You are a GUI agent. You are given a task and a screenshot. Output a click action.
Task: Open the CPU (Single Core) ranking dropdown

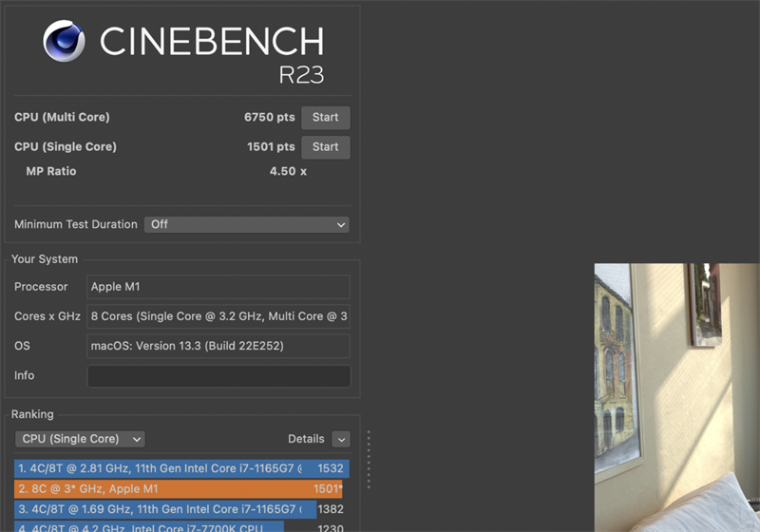click(80, 439)
